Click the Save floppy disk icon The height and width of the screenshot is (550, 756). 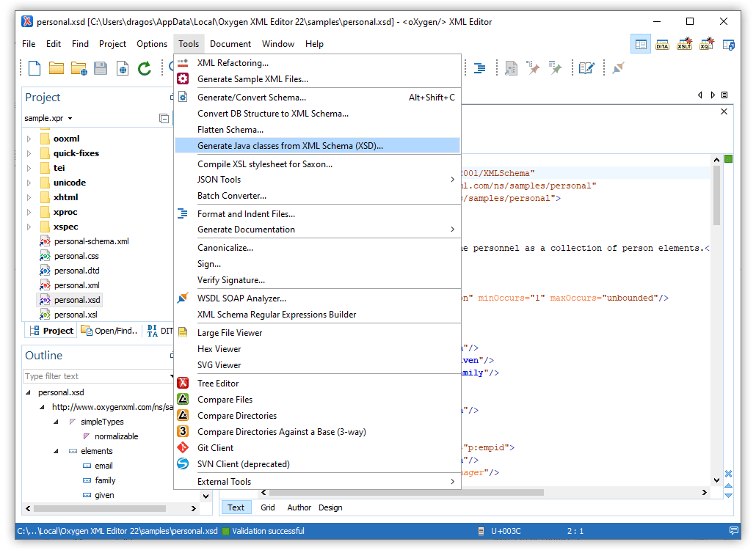pos(101,68)
